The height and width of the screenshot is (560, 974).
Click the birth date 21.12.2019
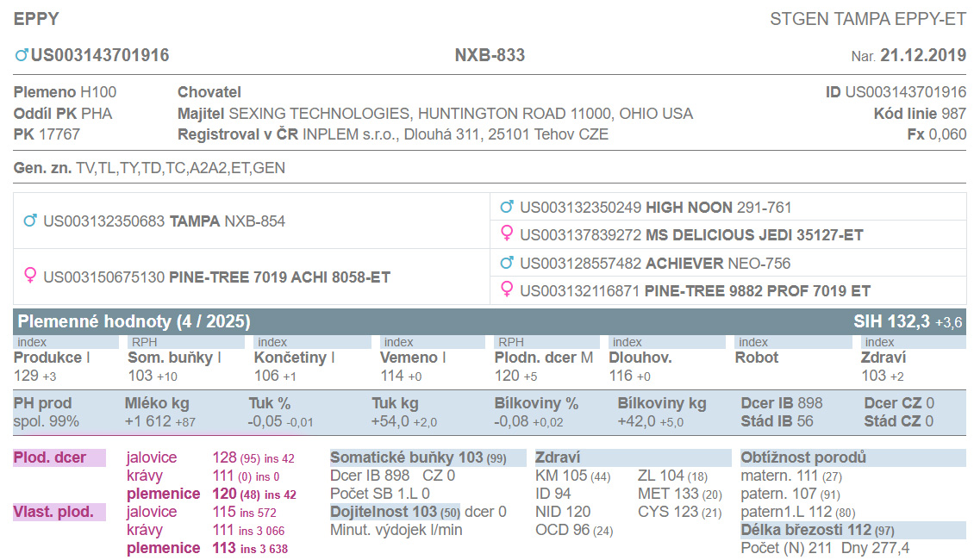point(923,55)
